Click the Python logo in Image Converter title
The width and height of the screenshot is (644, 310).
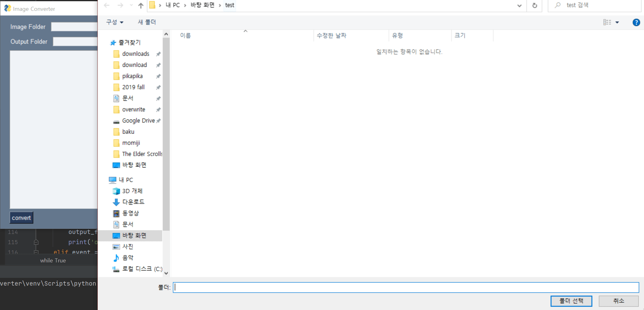7,8
